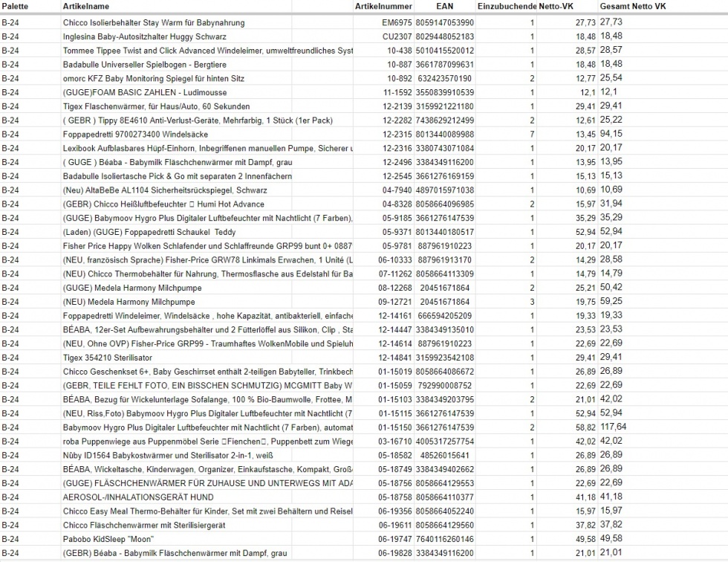Select MCGMITT Baby cell with TEILE FEHLT
Image resolution: width=728 pixels, height=562 pixels.
point(207,386)
